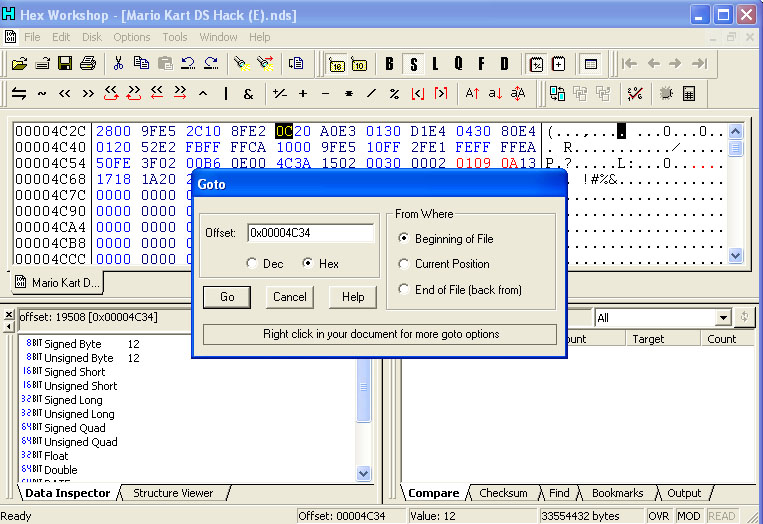Switch to the Output tab
The width and height of the screenshot is (763, 524).
[x=684, y=493]
